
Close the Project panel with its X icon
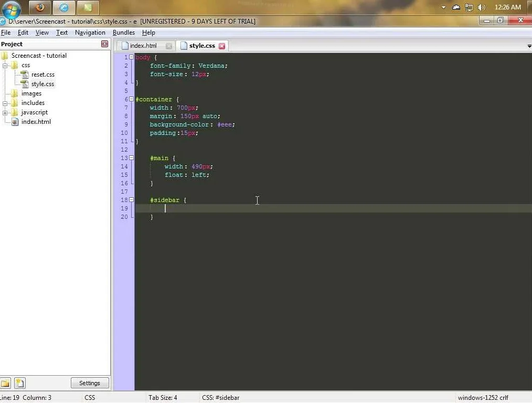pos(104,44)
